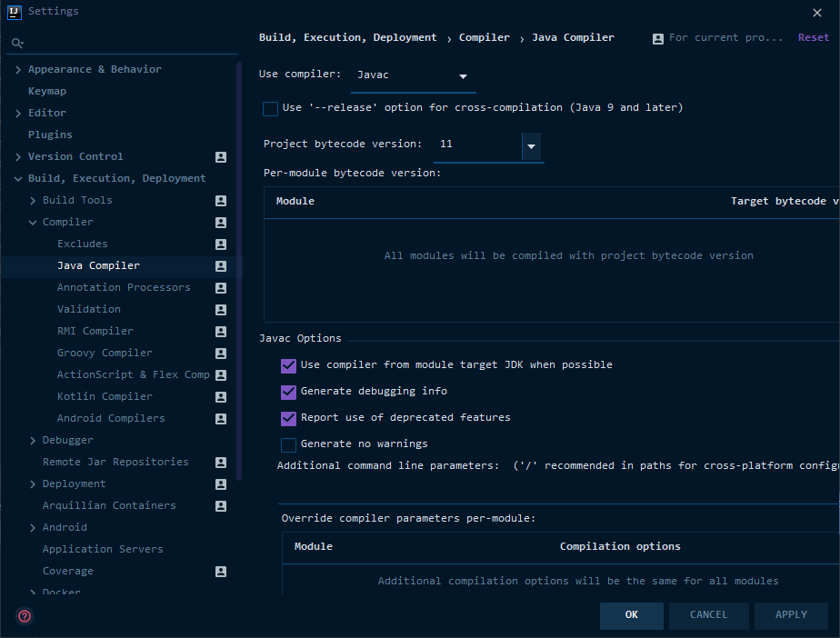The height and width of the screenshot is (638, 840).
Task: Open the Use compiler Javac dropdown
Action: click(414, 76)
